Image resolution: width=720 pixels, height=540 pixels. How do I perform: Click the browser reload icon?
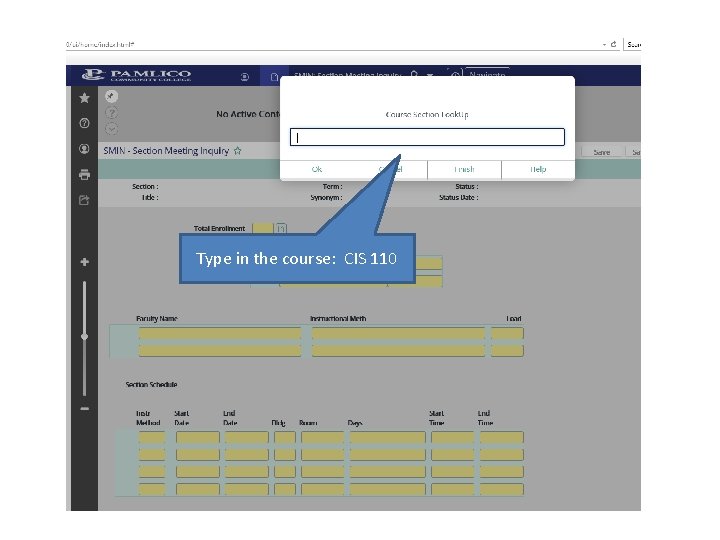point(613,44)
